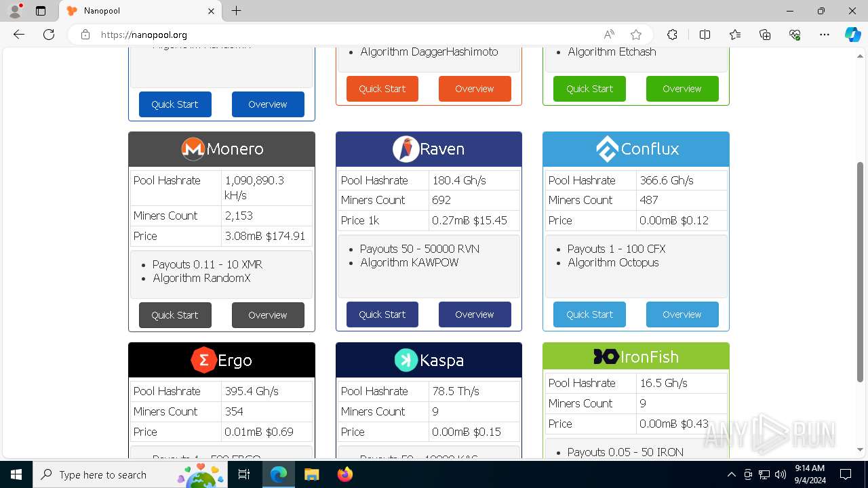Close the Nanopool tab
This screenshot has height=488, width=868.
211,11
